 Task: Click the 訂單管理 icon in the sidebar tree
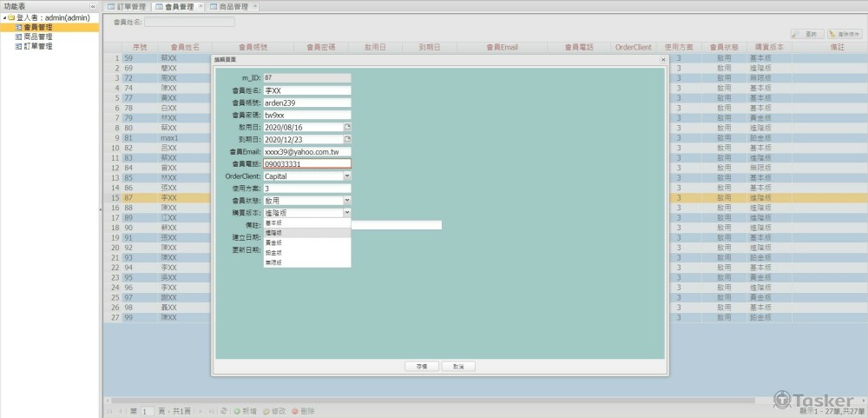[x=18, y=47]
